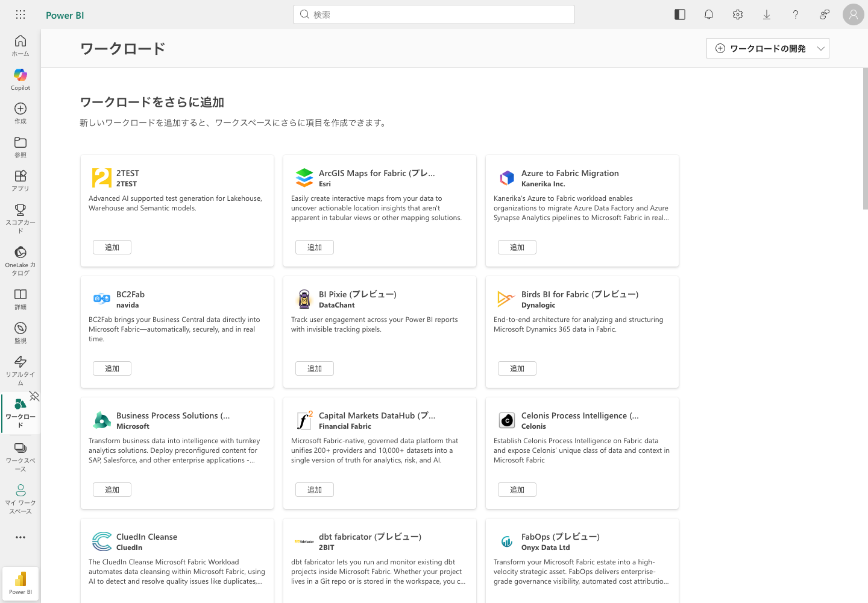Open settings gear icon
The image size is (868, 603).
738,14
